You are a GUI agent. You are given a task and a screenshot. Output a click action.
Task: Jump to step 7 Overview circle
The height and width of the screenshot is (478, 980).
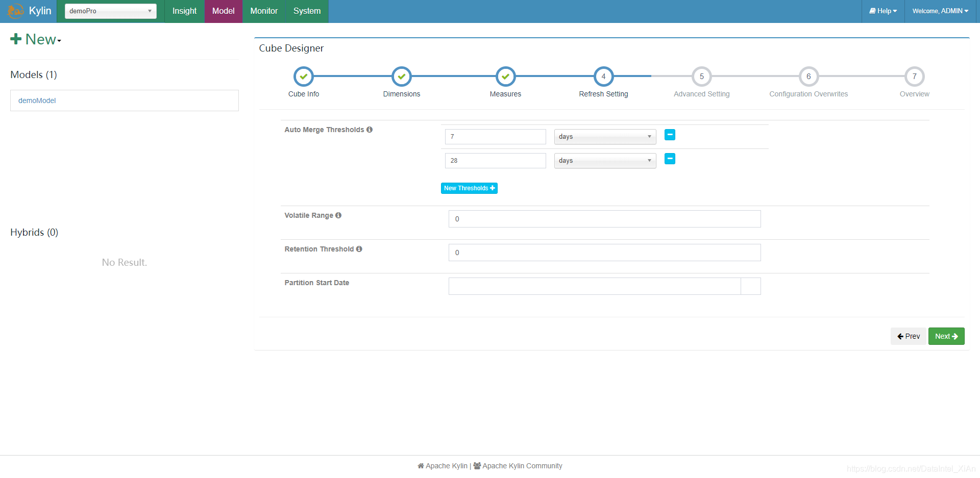tap(915, 77)
